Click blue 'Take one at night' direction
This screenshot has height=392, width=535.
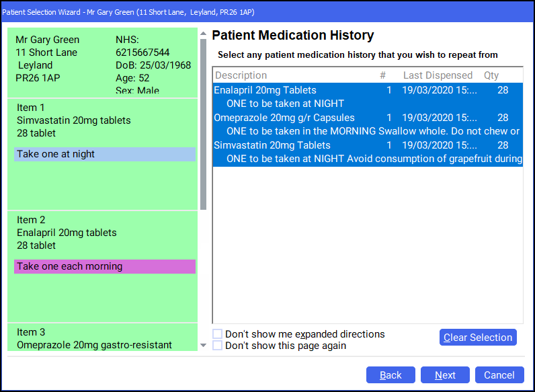104,154
